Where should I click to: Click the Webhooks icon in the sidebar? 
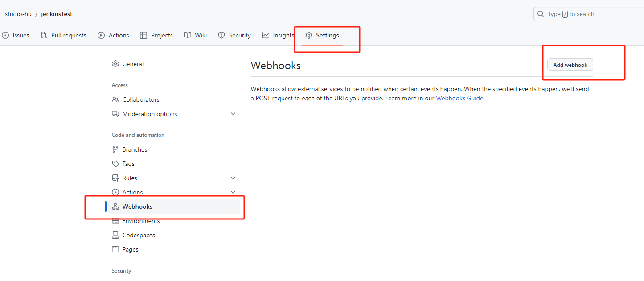[115, 206]
